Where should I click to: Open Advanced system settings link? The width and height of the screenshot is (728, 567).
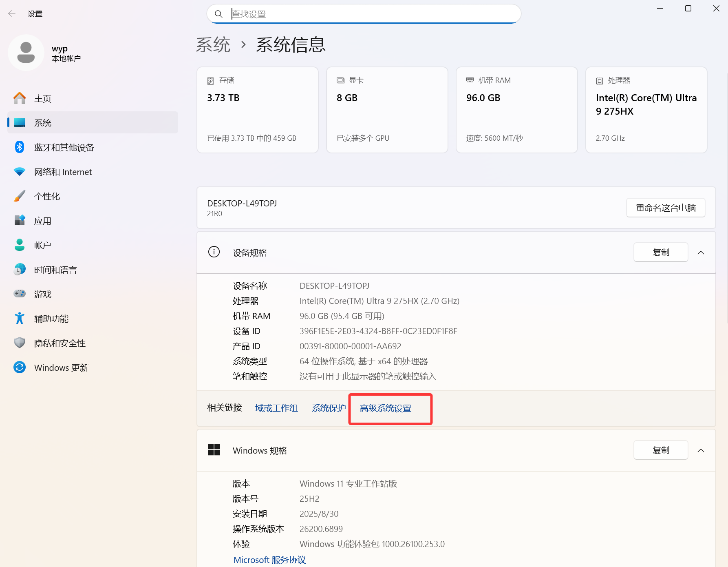(385, 408)
